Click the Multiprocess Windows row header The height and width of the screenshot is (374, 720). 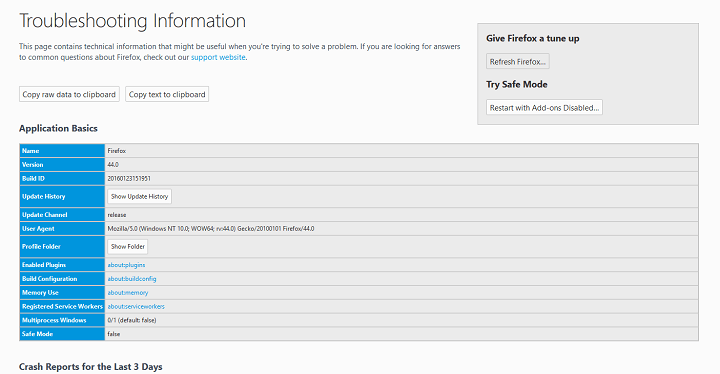(62, 320)
